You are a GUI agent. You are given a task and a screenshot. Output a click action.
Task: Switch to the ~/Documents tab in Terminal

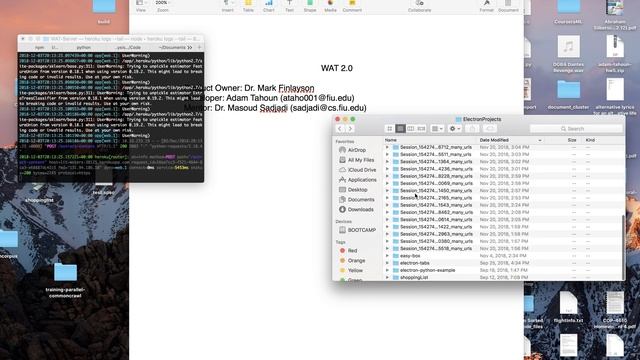[172, 48]
